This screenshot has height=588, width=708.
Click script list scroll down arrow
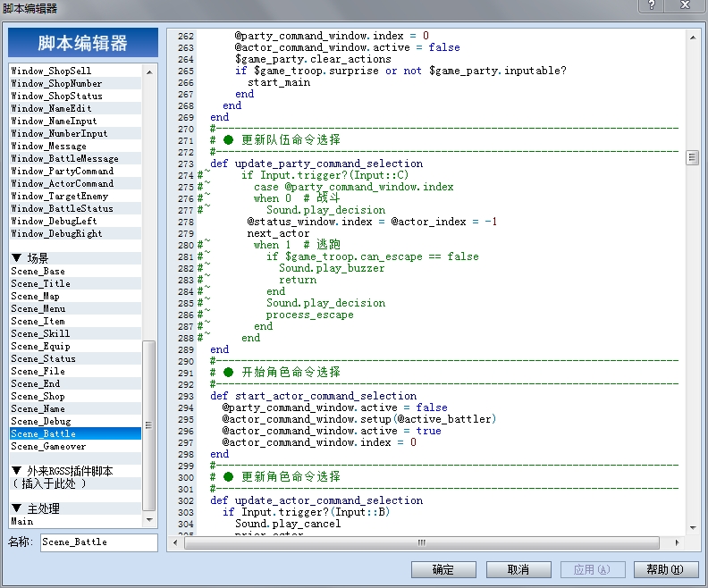pos(149,520)
